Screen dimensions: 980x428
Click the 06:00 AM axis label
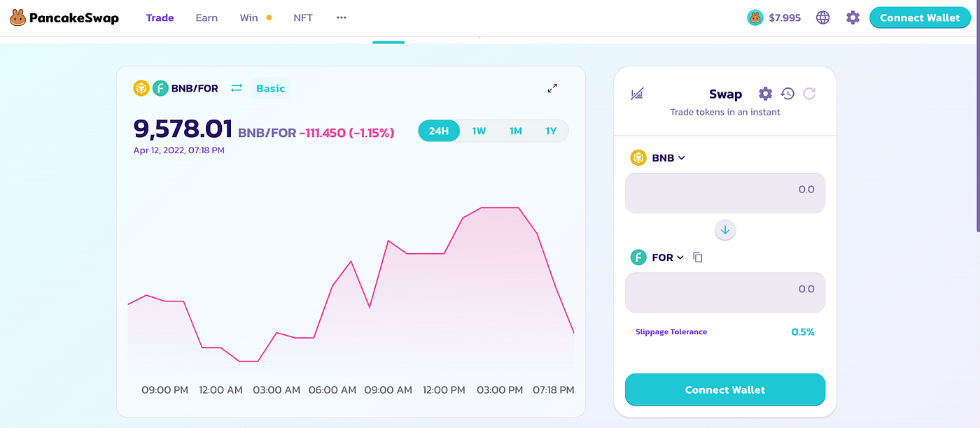[x=332, y=390]
